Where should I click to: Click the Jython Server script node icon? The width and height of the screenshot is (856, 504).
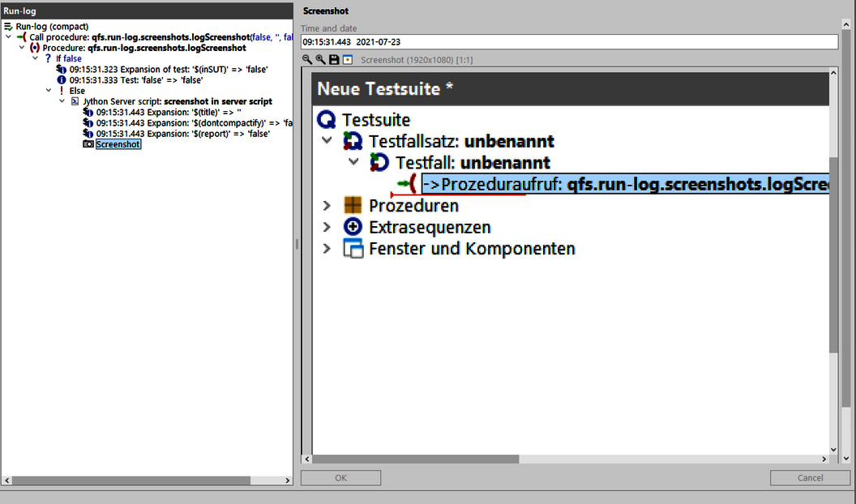click(x=75, y=101)
